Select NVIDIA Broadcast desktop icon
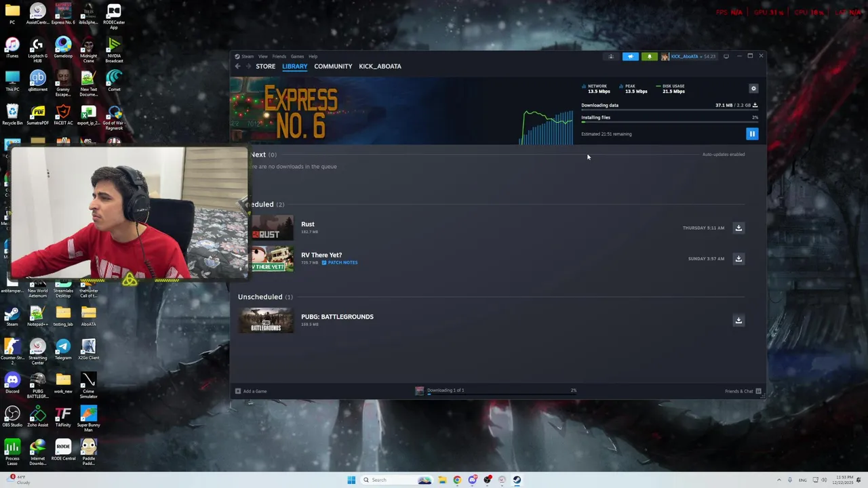 pyautogui.click(x=114, y=49)
